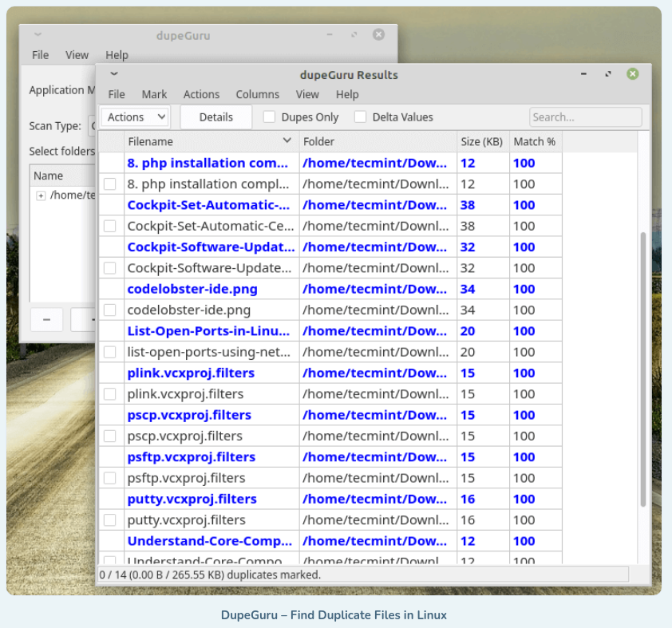Mark the codelobster-ide.png duplicate checkbox
This screenshot has height=628, width=672.
tap(110, 310)
